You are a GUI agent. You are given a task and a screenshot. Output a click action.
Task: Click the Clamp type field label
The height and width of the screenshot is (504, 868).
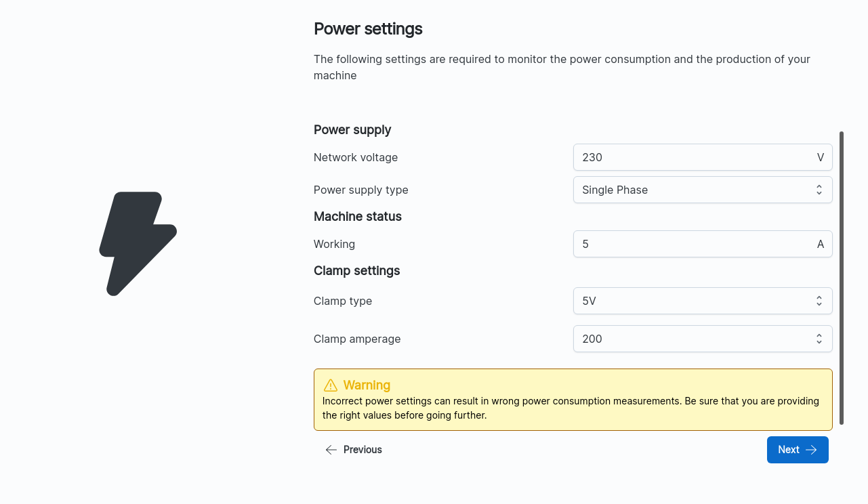pyautogui.click(x=343, y=301)
